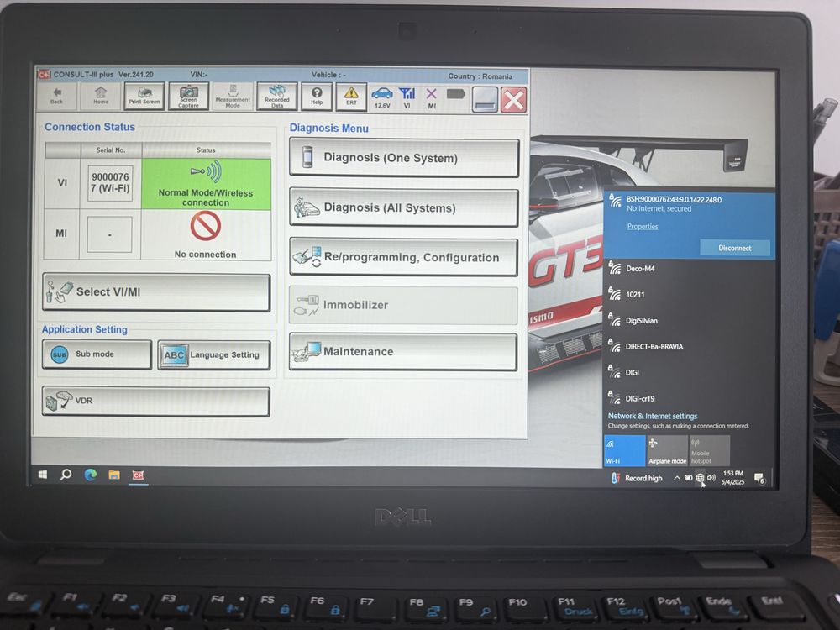Click the MI serial number dash cell
Image resolution: width=840 pixels, height=630 pixels.
pyautogui.click(x=110, y=234)
